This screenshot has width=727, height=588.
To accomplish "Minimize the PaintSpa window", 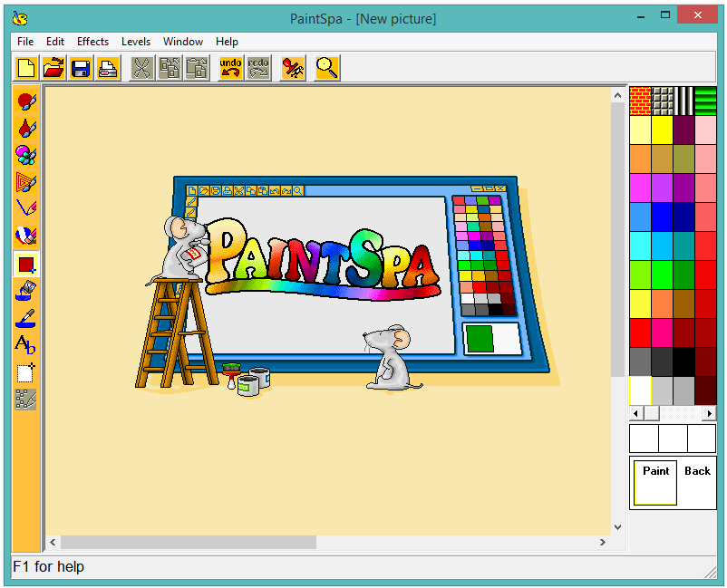I will tap(641, 15).
